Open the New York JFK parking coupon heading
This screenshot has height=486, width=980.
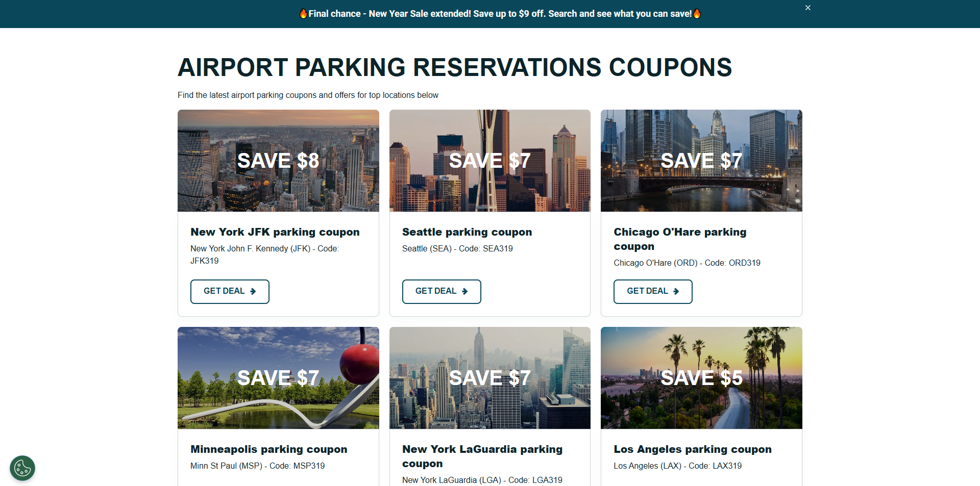275,232
